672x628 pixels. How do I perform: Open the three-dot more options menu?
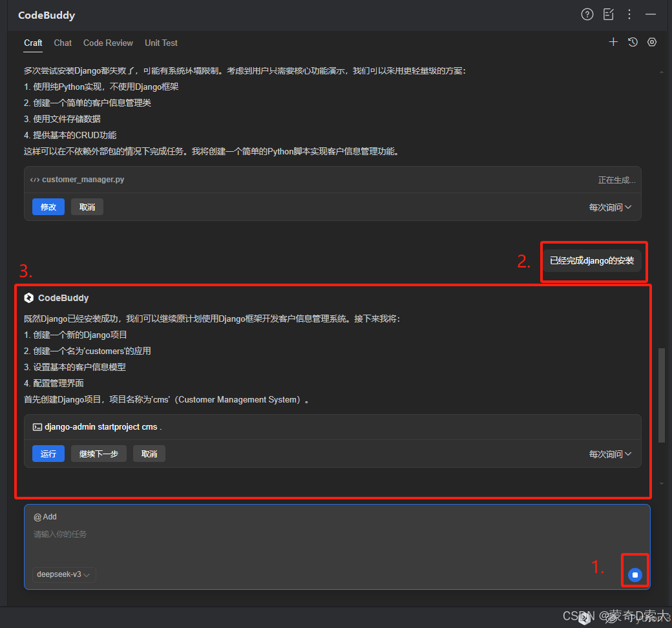pos(629,15)
